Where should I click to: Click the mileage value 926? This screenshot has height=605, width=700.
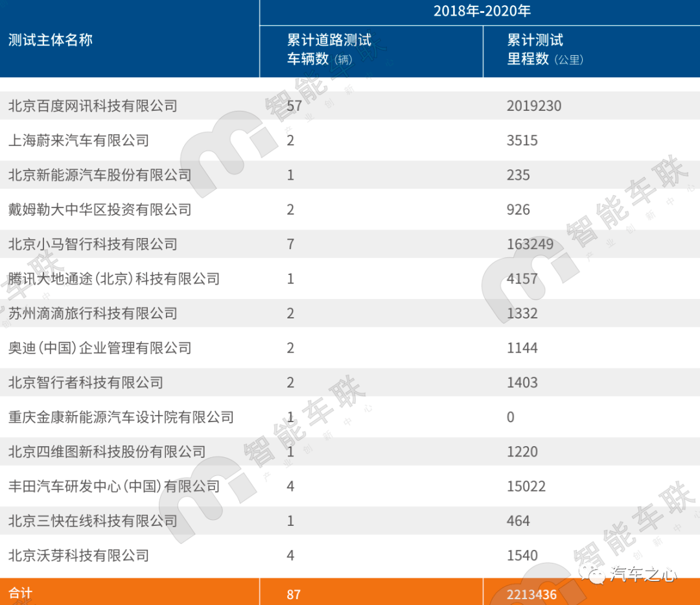point(518,210)
